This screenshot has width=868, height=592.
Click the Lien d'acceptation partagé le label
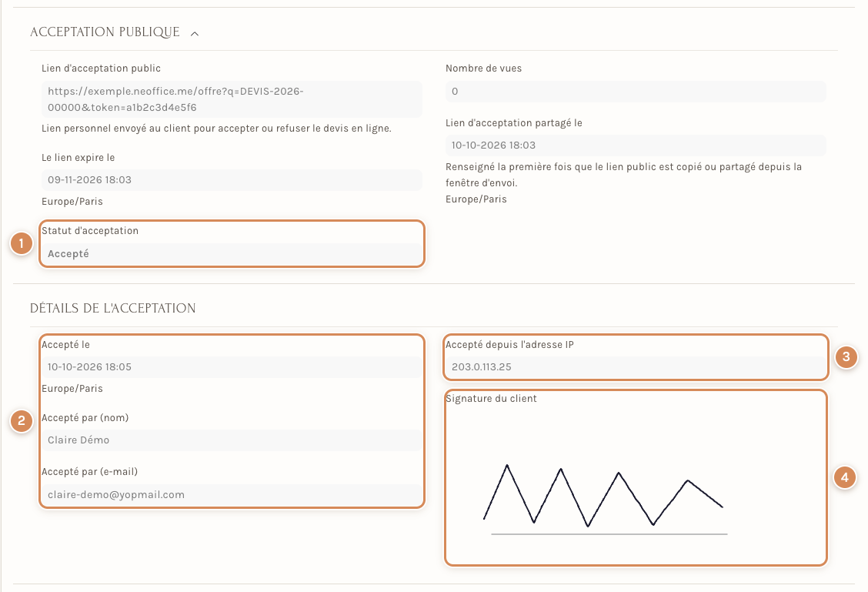coord(514,123)
